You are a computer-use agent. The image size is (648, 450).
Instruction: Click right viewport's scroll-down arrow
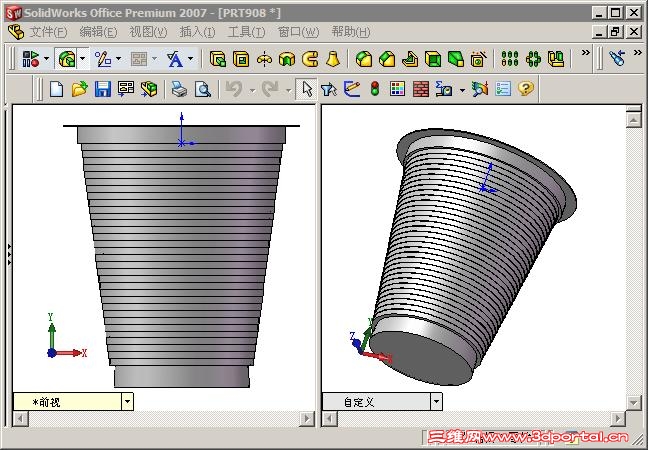[634, 402]
